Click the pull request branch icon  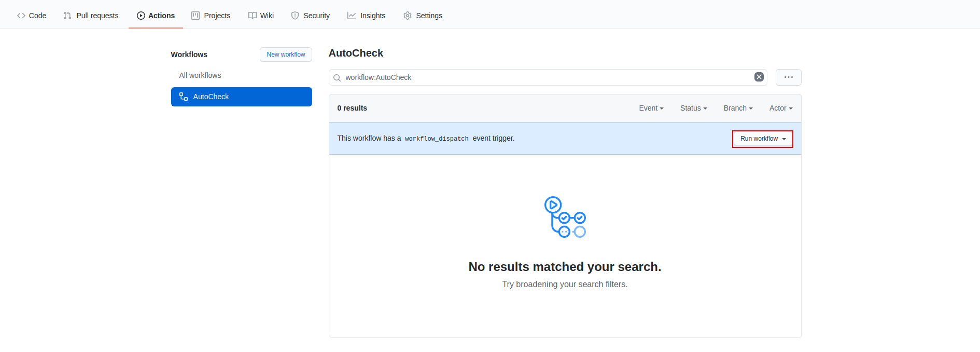point(67,16)
